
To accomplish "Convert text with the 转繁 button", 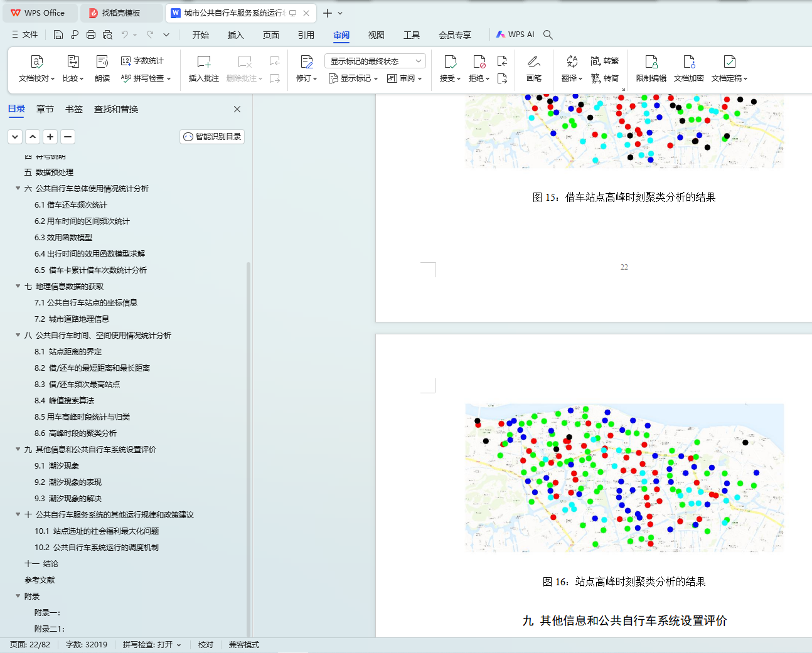I will (x=605, y=61).
